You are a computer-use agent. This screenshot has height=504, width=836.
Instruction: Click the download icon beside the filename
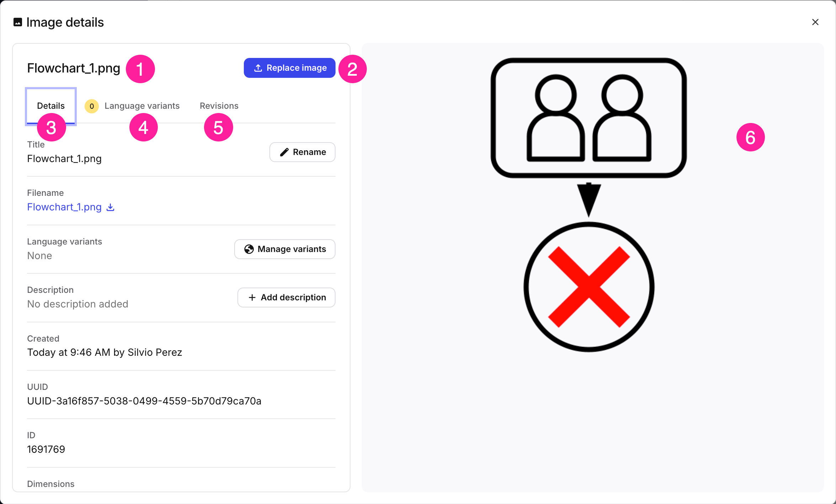tap(111, 207)
